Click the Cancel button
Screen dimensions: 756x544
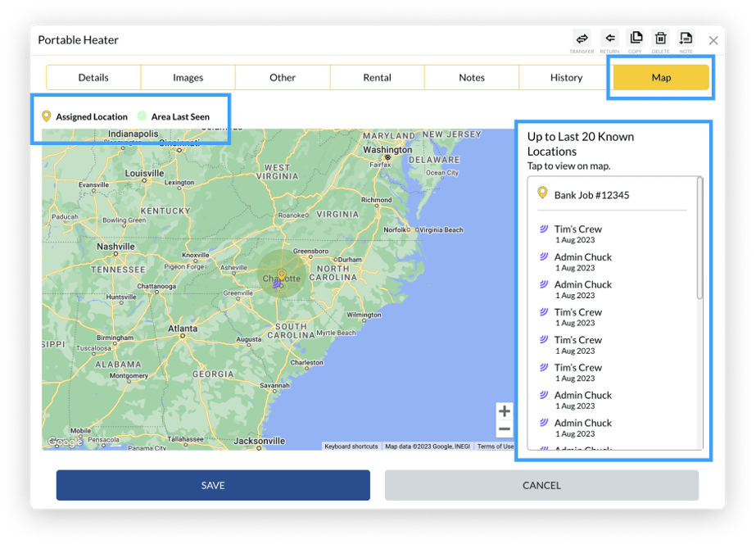pyautogui.click(x=541, y=485)
